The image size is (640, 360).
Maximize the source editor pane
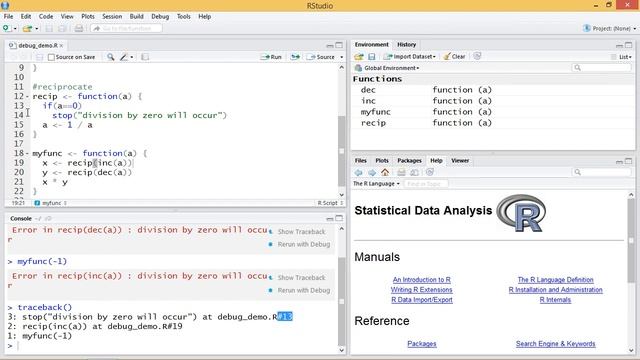pos(339,45)
